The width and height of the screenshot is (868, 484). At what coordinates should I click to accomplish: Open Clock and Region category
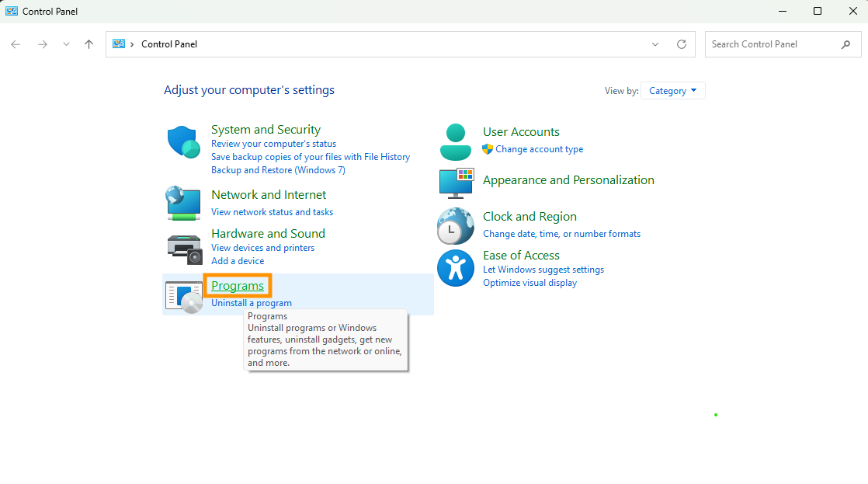pos(529,217)
